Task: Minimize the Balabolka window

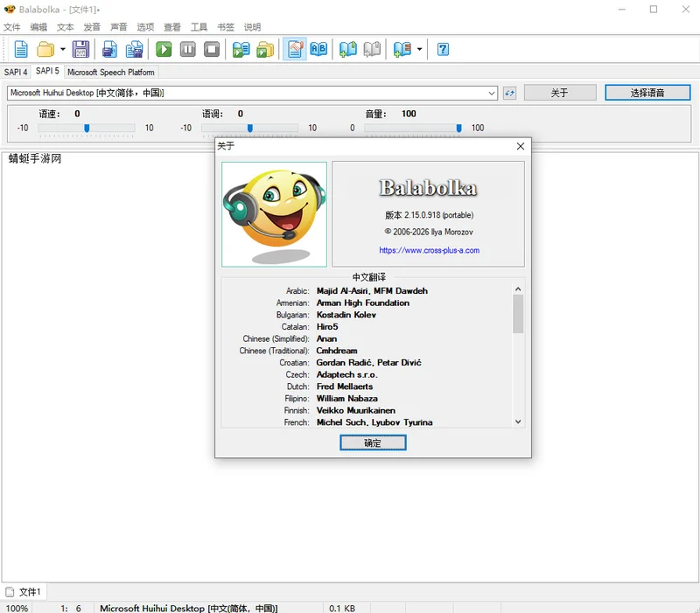Action: [x=621, y=9]
